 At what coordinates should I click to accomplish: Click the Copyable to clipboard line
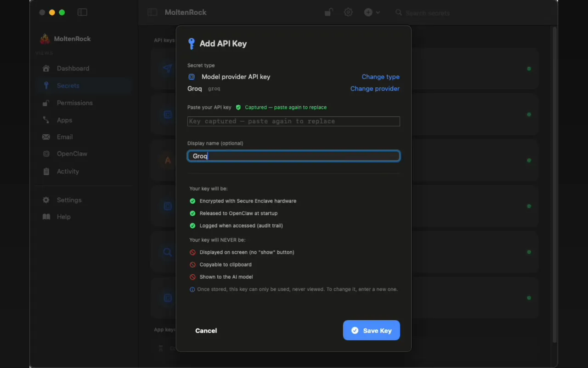(226, 264)
